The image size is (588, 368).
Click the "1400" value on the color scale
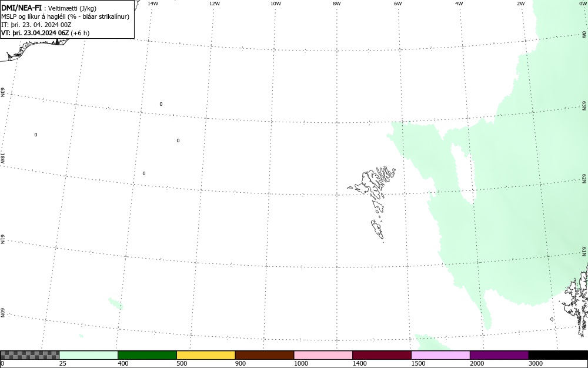tap(360, 363)
